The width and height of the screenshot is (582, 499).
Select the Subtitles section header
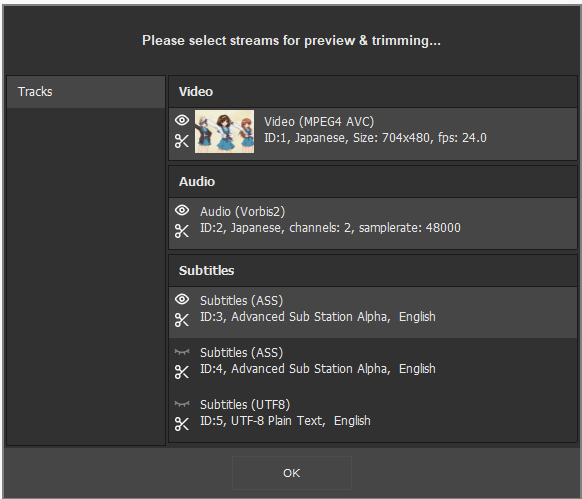tap(373, 271)
